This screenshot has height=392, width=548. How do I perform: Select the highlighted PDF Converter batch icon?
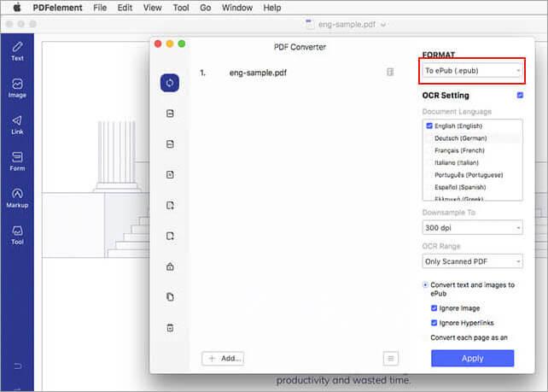(170, 83)
